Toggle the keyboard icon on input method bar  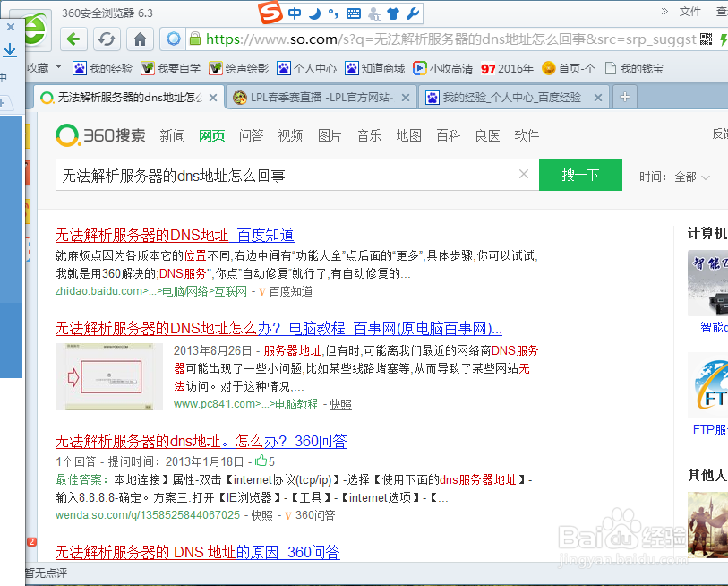click(x=353, y=13)
